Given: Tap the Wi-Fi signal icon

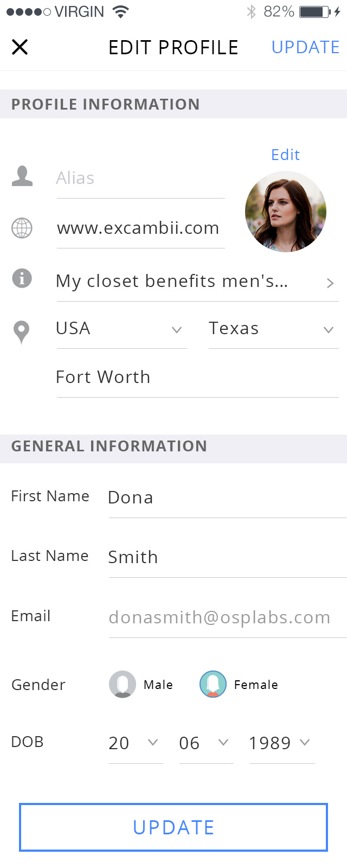Looking at the screenshot, I should tap(121, 11).
